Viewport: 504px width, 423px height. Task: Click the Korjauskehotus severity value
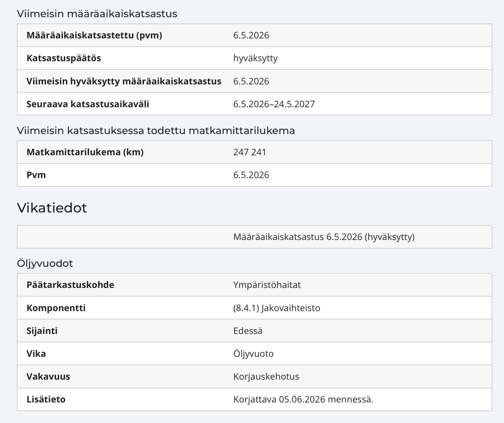tap(266, 377)
